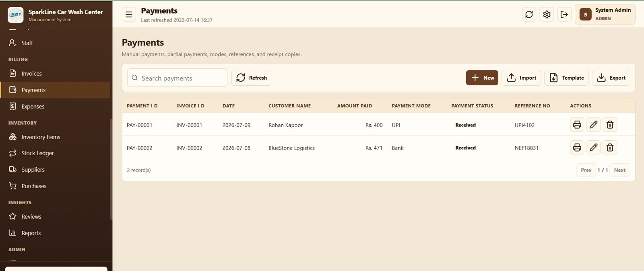
Task: Click the logout icon in header
Action: tap(564, 14)
